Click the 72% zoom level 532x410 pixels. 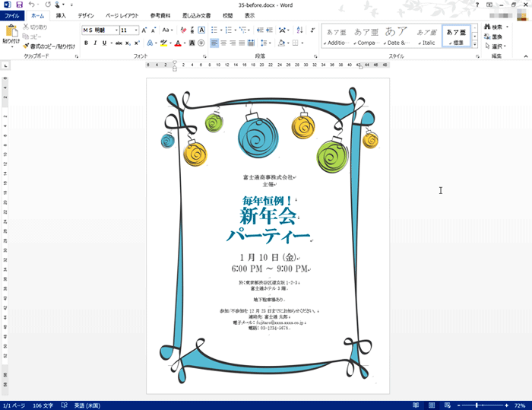(x=520, y=405)
